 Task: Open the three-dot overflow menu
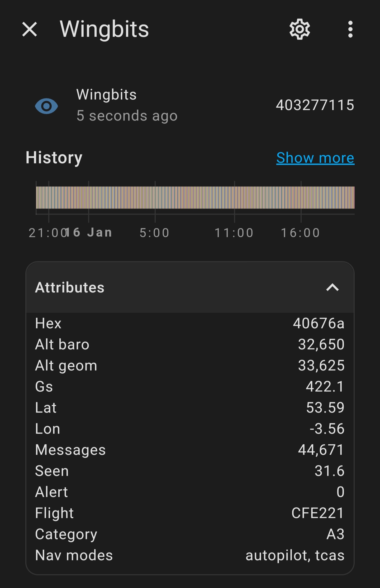(x=350, y=29)
